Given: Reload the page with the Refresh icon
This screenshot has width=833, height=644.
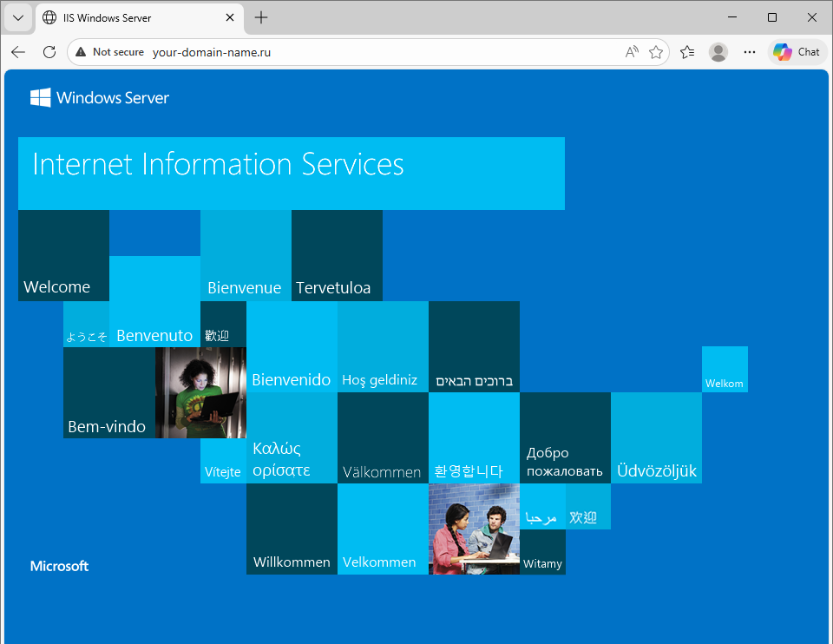Looking at the screenshot, I should tap(49, 52).
